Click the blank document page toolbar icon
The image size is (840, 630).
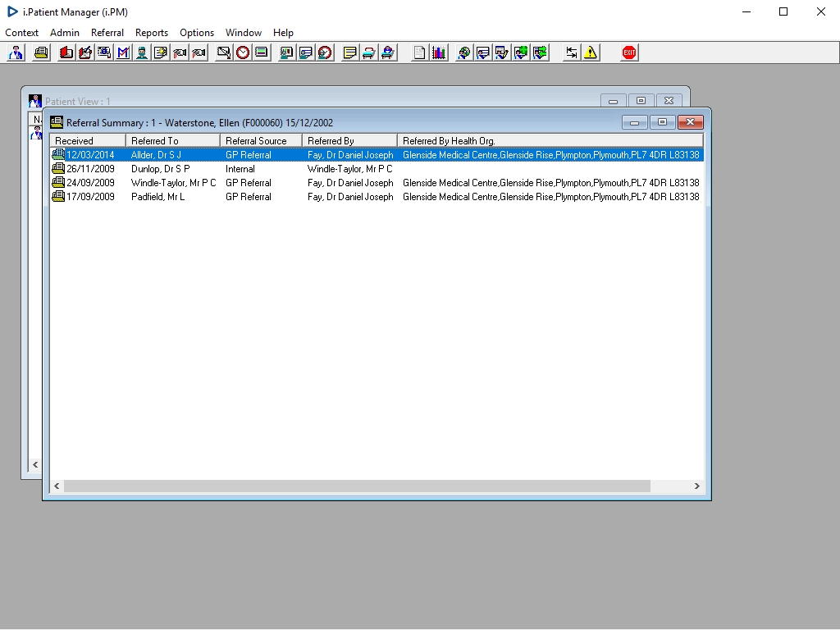tap(419, 52)
